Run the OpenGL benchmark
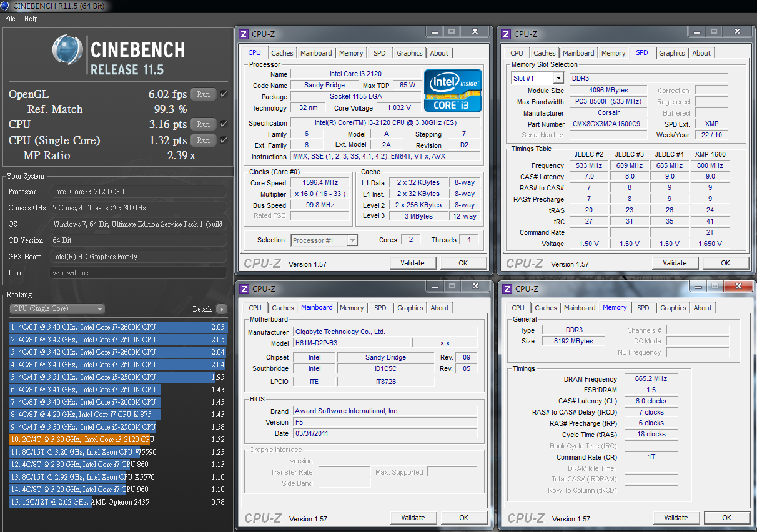The width and height of the screenshot is (757, 532). [x=204, y=94]
